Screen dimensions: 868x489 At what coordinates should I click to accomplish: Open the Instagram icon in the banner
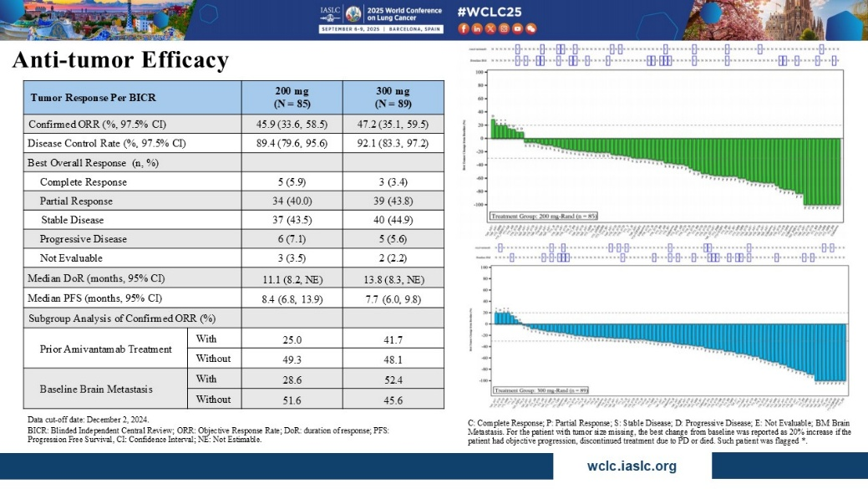click(504, 28)
